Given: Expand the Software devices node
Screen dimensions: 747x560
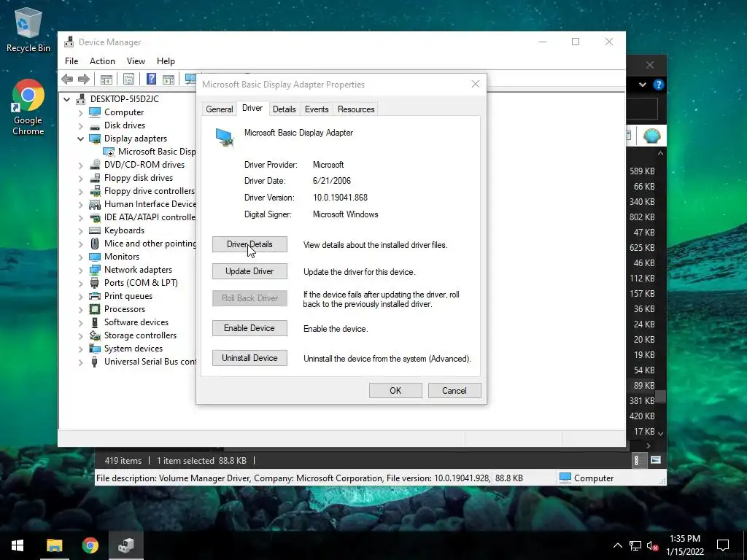Looking at the screenshot, I should [80, 323].
